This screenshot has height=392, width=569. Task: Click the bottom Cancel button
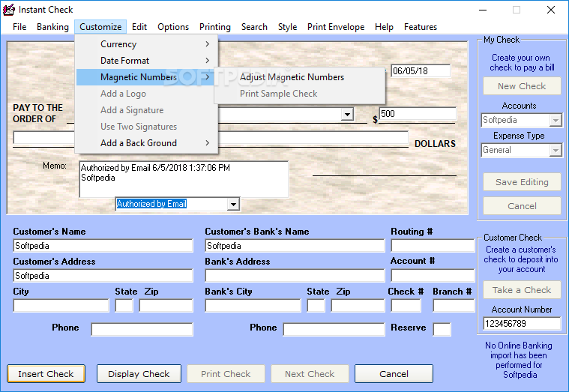394,374
